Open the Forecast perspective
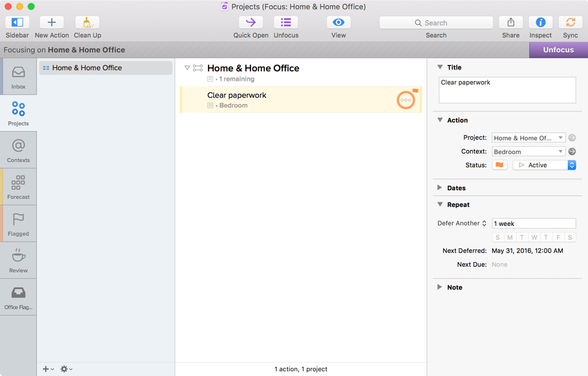The height and width of the screenshot is (376, 588). pyautogui.click(x=18, y=187)
